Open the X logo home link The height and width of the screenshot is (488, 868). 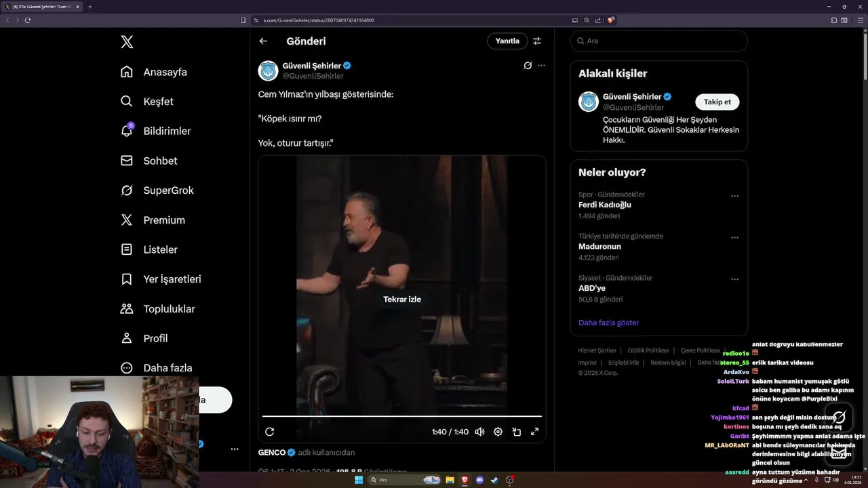pos(127,42)
